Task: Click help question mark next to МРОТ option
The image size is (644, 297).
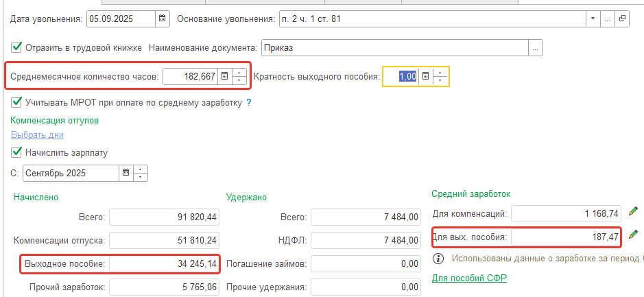Action: pyautogui.click(x=249, y=102)
